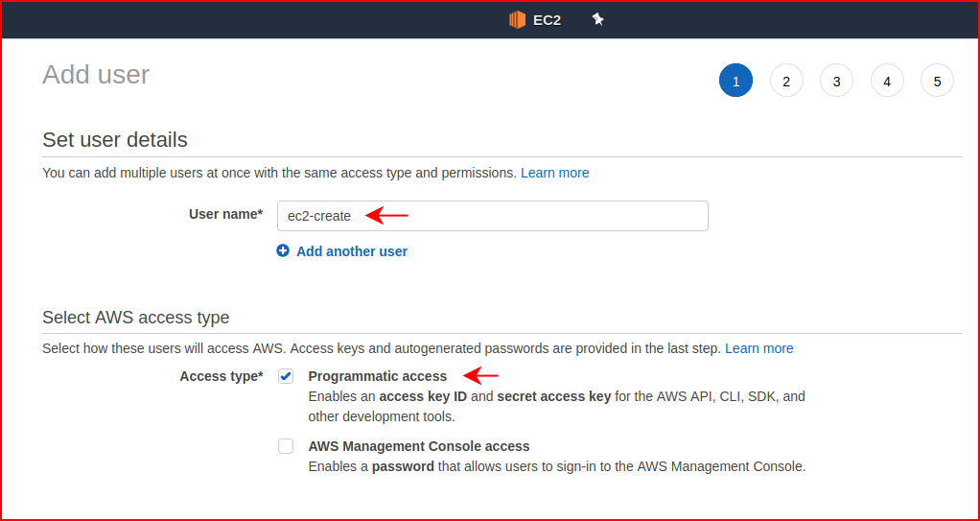Image resolution: width=980 pixels, height=521 pixels.
Task: Click the Add user page heading
Action: [96, 75]
